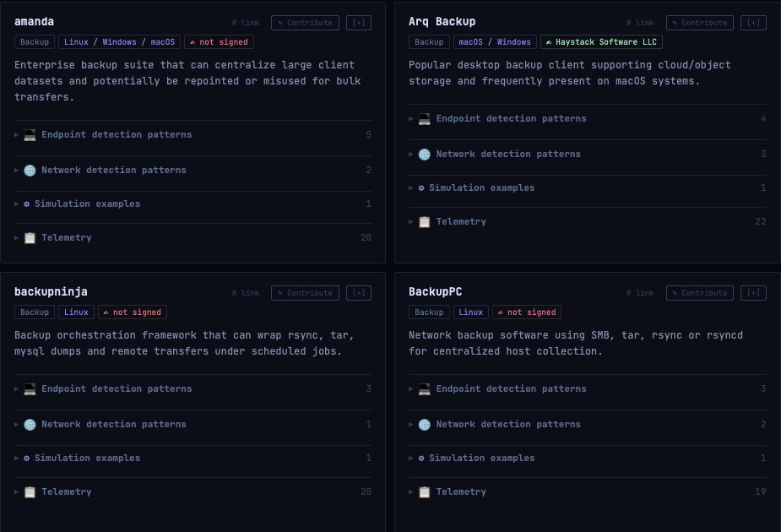Click the clipboard icon in Arq Backup's Telemetry row
781x532 pixels.
click(x=425, y=222)
